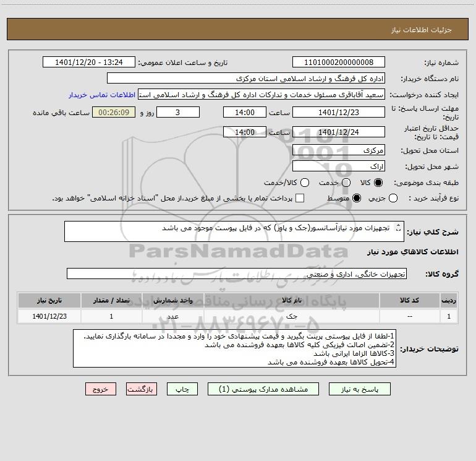Click the price validity time 14:00 field
476x461 pixels.
[245, 132]
